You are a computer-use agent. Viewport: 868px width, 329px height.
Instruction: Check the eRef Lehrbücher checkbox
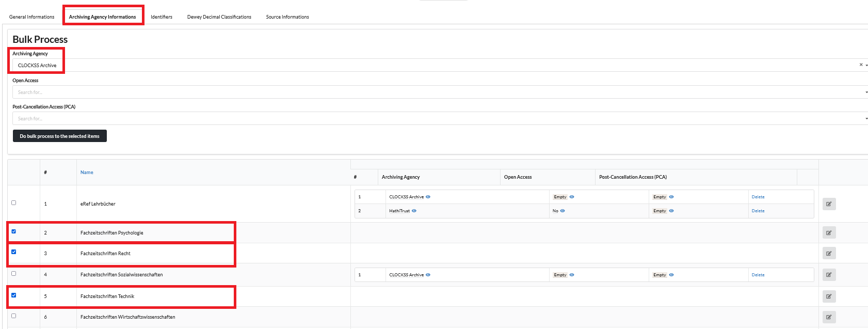pos(14,203)
